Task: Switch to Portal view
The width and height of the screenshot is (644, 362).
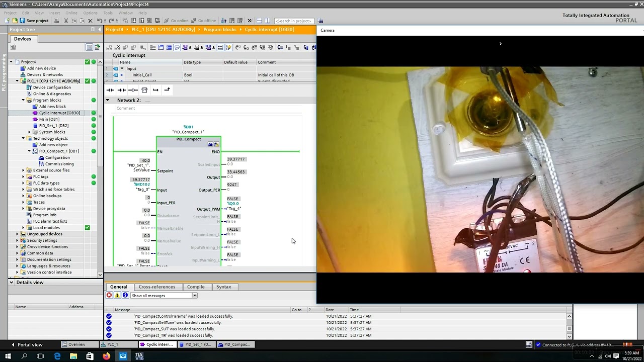Action: [26, 345]
